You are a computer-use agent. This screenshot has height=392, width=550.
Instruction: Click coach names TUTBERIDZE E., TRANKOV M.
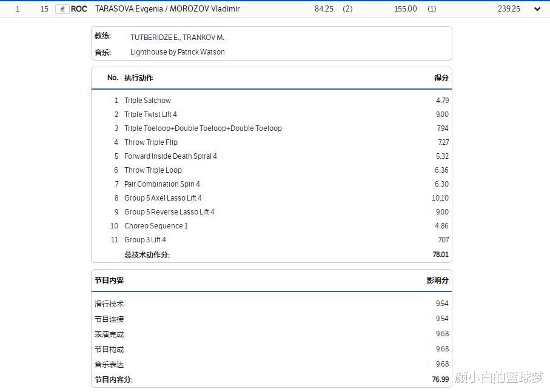(x=177, y=38)
